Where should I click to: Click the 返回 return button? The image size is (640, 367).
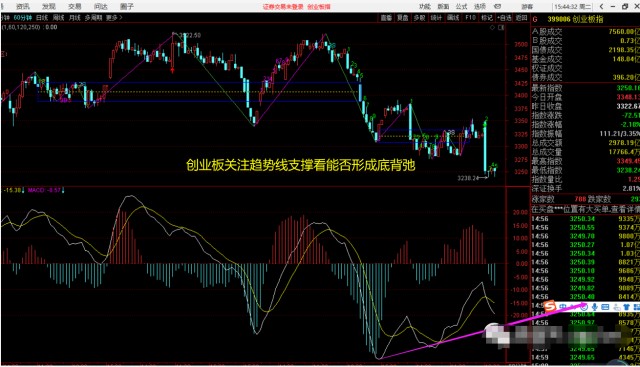point(521,18)
